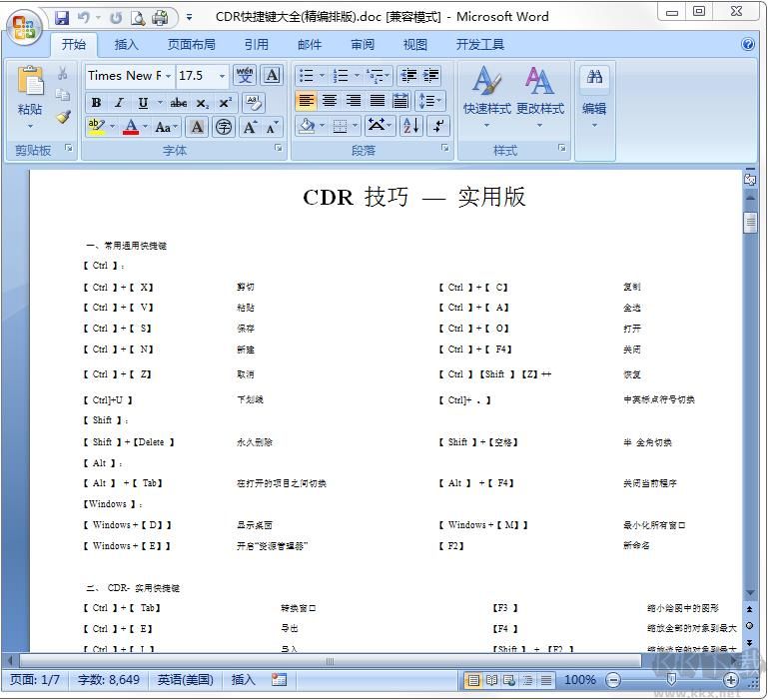The width and height of the screenshot is (768, 700).
Task: Toggle strikethrough formatting
Action: (x=179, y=103)
